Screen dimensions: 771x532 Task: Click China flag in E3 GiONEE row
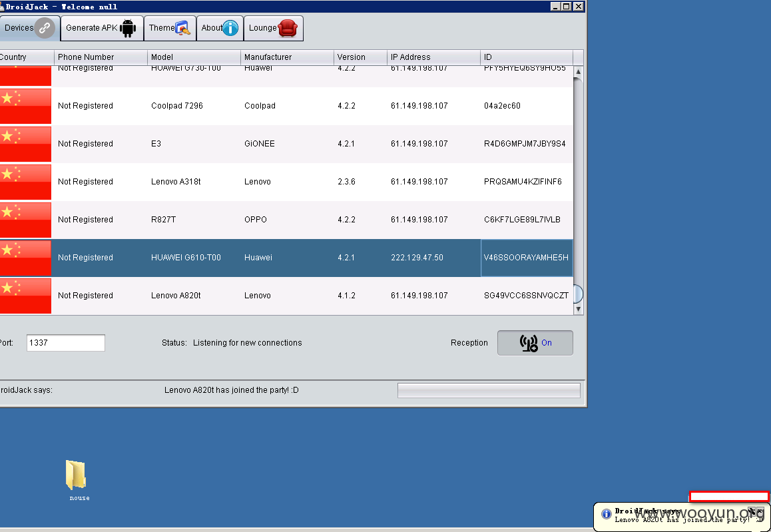[25, 144]
